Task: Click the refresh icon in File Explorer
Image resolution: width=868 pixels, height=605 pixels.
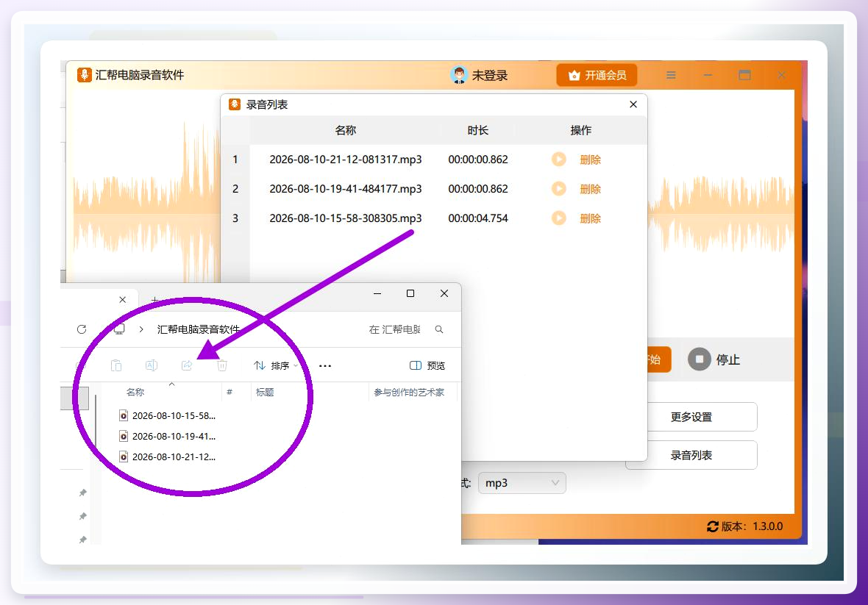Action: [x=82, y=329]
